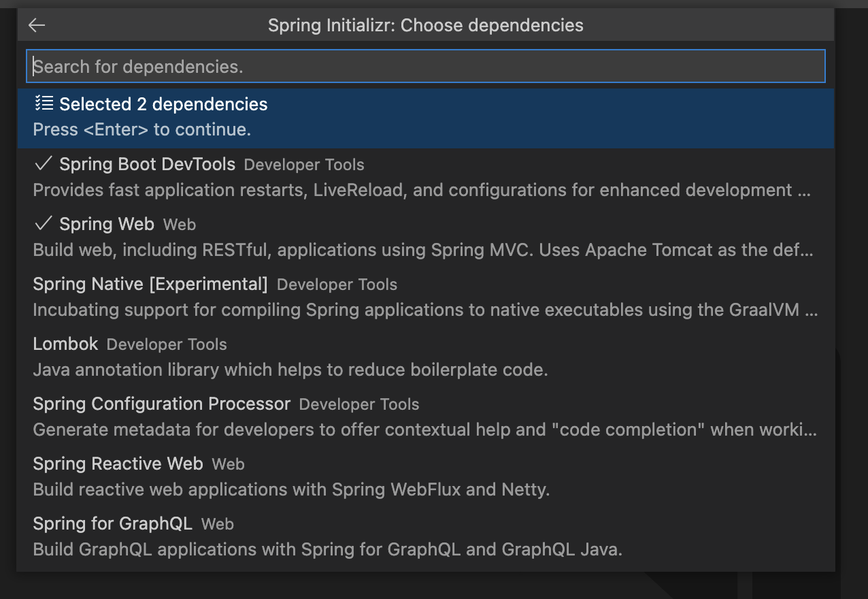Click the checkmark icon next to Spring Web
Viewport: 868px width, 599px height.
[x=44, y=224]
